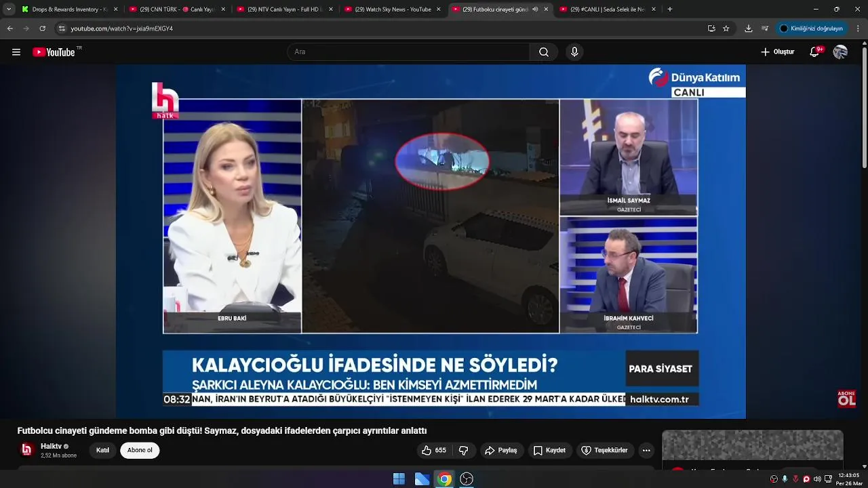Click the video player to pause

tap(431, 241)
